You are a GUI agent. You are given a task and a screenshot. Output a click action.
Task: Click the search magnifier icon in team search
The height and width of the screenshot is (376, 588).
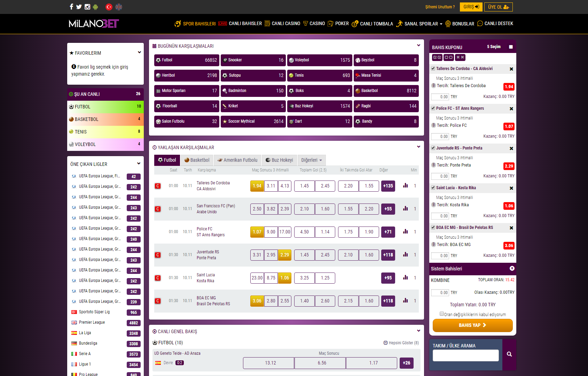tap(509, 354)
